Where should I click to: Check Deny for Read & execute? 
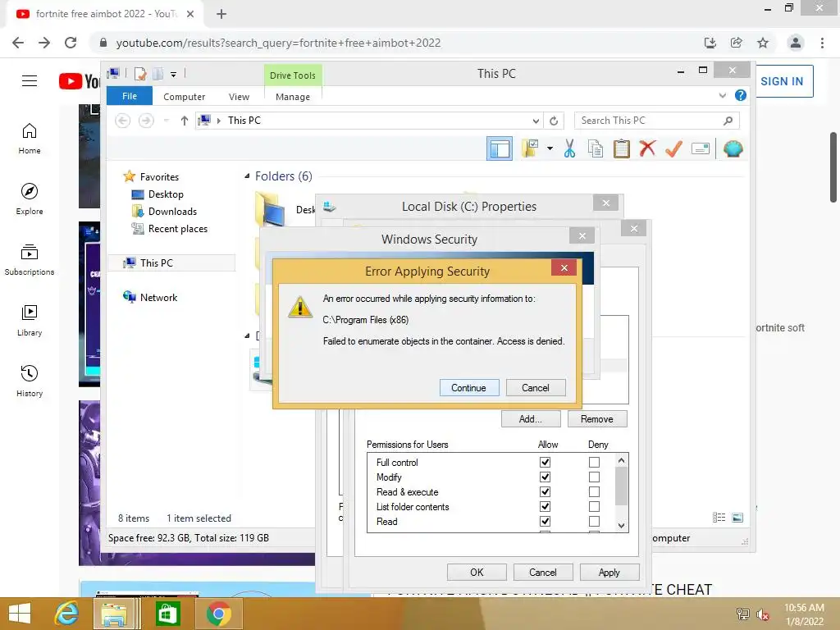pos(594,492)
